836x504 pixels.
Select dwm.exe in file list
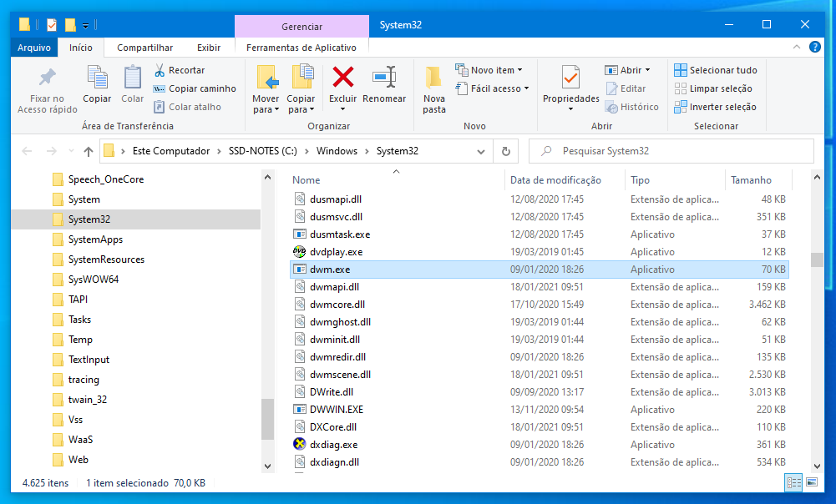point(539,270)
